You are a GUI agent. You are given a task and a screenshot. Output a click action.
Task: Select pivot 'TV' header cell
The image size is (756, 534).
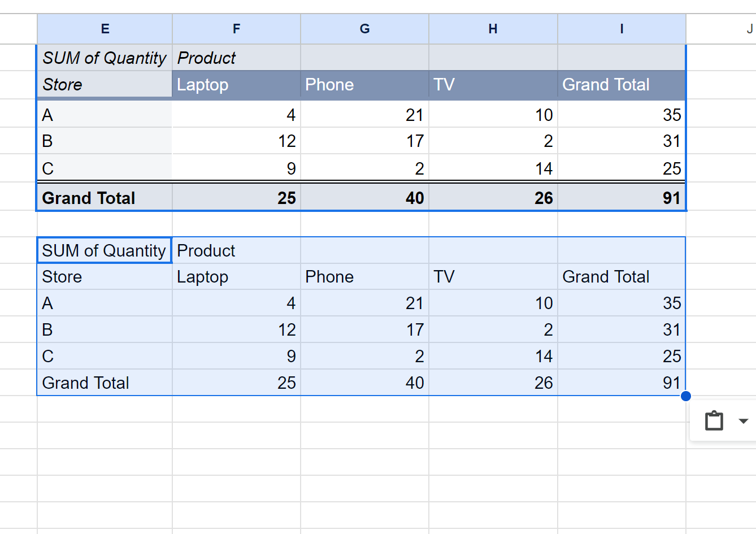coord(493,85)
